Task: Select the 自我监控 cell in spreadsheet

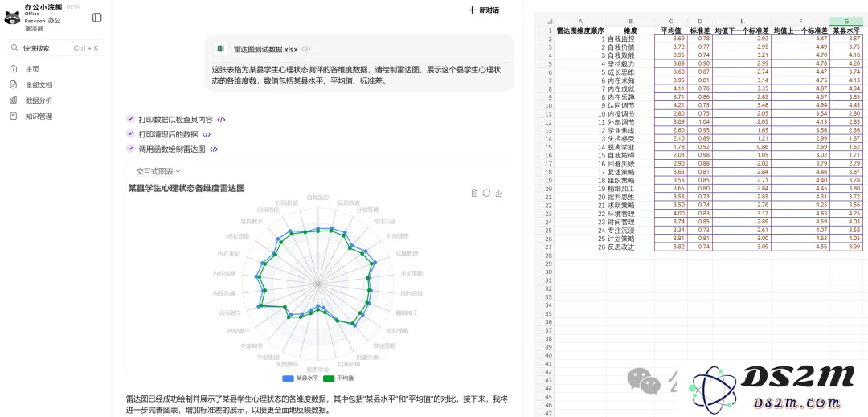Action: 630,39
